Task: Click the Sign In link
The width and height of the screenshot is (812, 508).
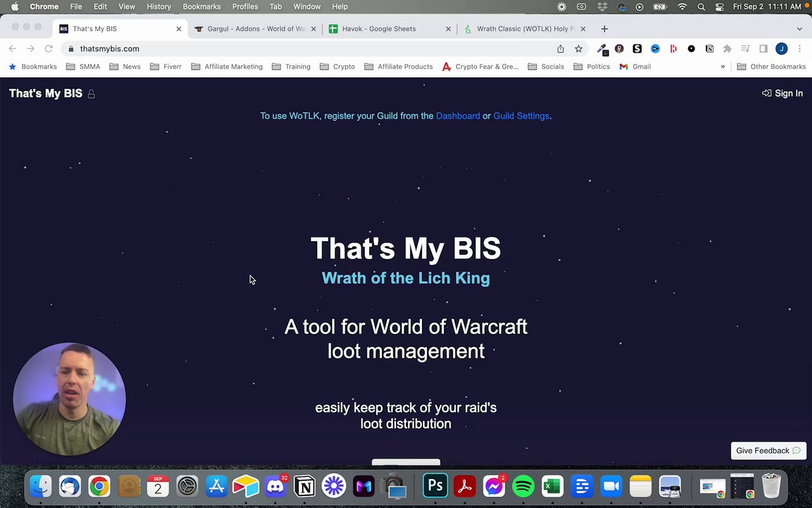Action: tap(782, 93)
